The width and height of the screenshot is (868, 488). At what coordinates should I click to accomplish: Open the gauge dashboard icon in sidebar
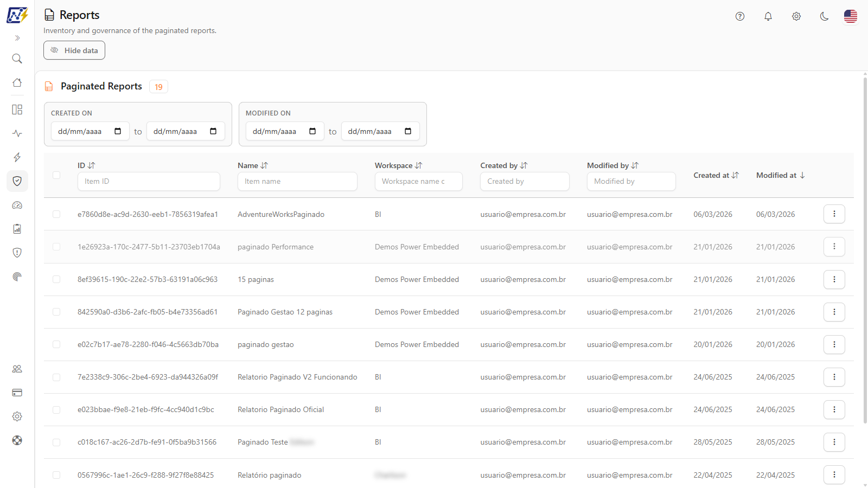point(17,205)
